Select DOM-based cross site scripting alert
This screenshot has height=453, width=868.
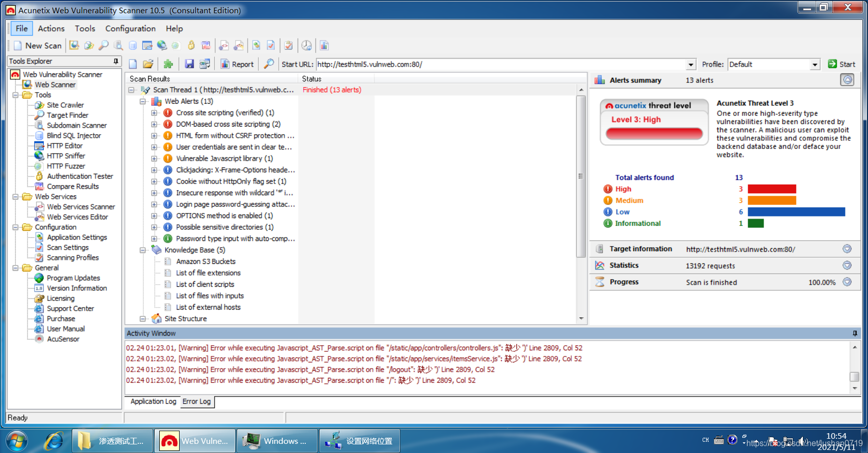coord(228,124)
